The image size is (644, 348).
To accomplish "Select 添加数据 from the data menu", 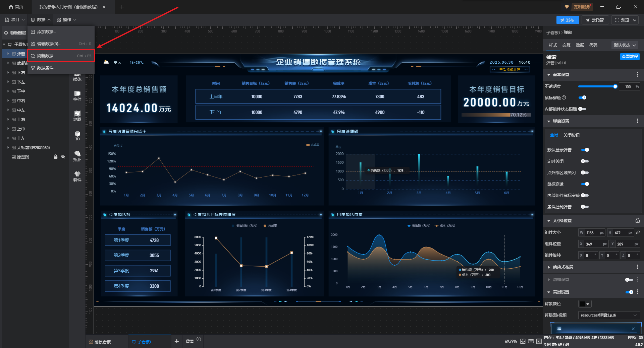I will [x=61, y=32].
